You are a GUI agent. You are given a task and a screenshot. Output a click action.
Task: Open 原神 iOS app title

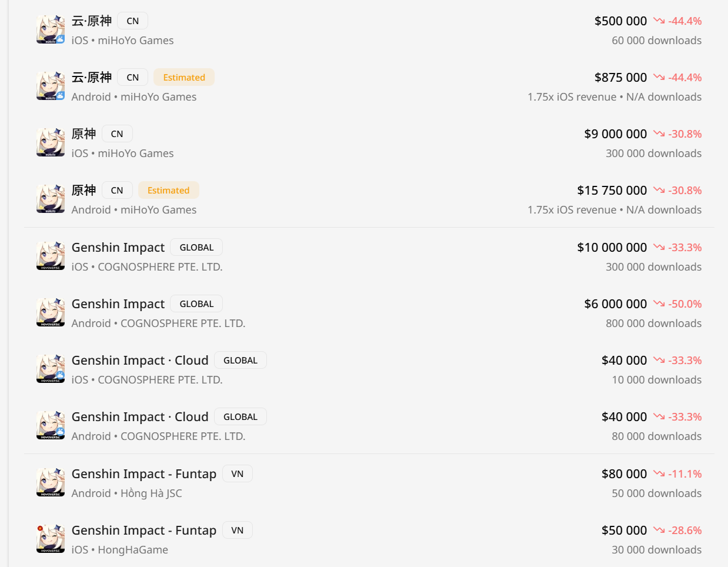(84, 134)
